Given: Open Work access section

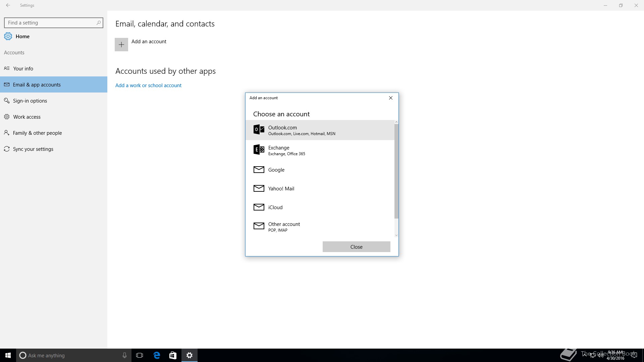Looking at the screenshot, I should coord(54,117).
